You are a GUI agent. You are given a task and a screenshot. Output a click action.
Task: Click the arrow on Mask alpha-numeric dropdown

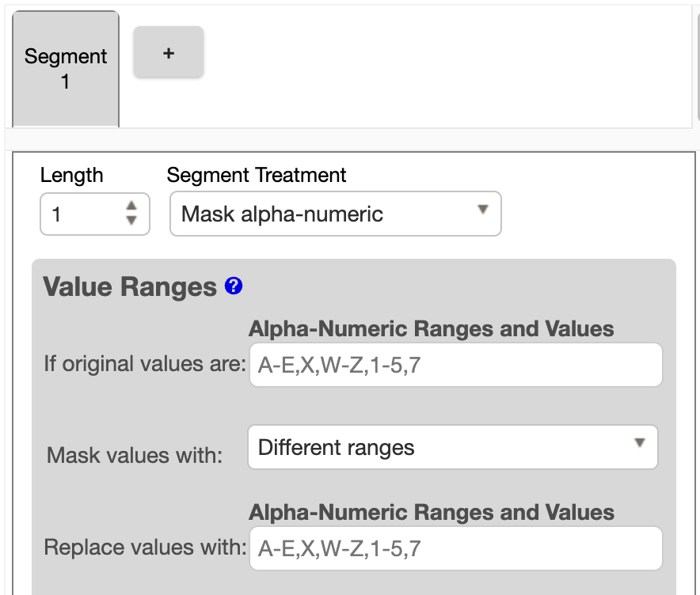[482, 210]
